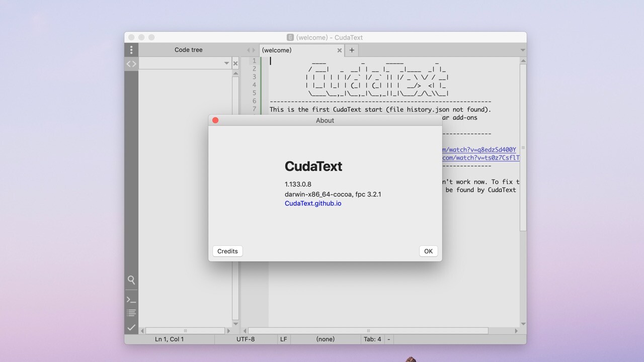Click Ln 1, Col 1 status field
The height and width of the screenshot is (362, 644).
coord(170,339)
